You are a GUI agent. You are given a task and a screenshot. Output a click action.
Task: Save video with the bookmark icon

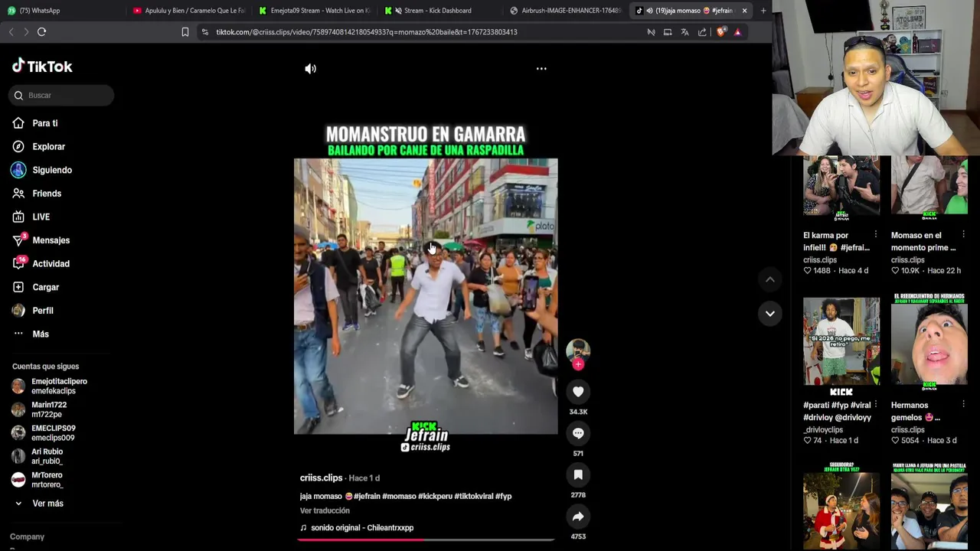[578, 475]
